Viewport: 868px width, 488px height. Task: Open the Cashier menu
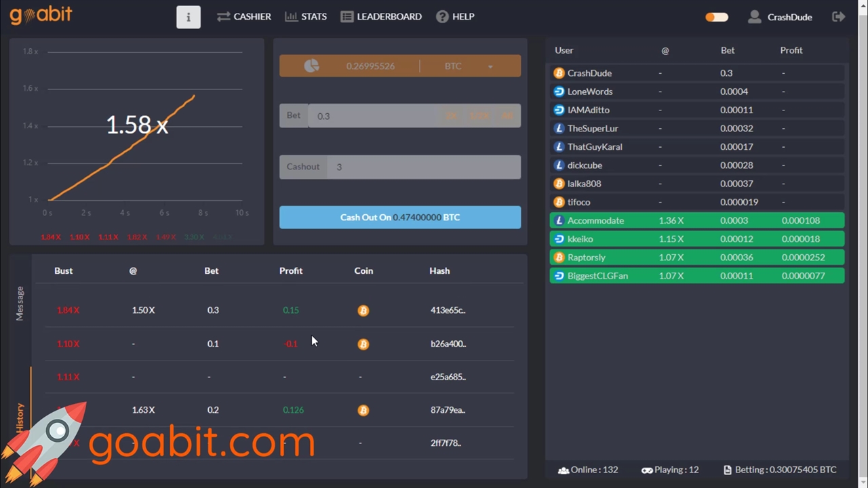[244, 16]
